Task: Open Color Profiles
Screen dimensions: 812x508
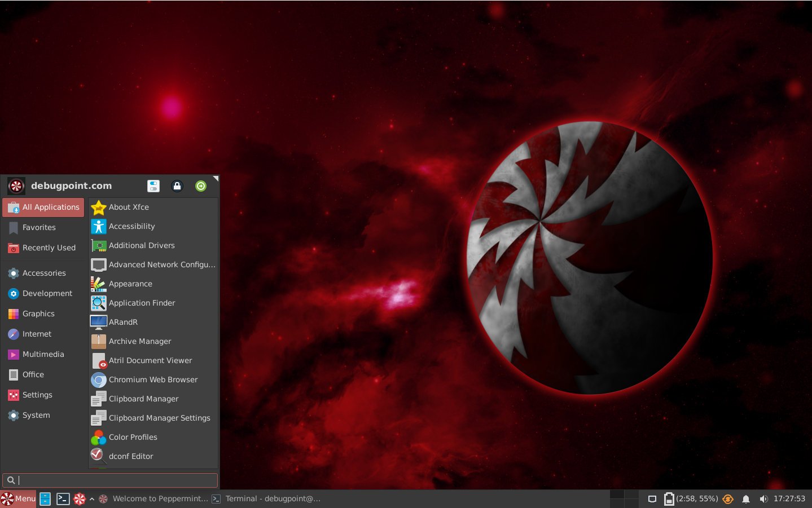Action: pos(133,437)
